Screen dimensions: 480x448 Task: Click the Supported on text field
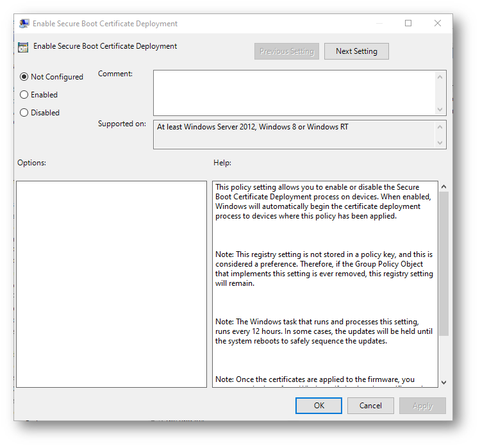[294, 135]
